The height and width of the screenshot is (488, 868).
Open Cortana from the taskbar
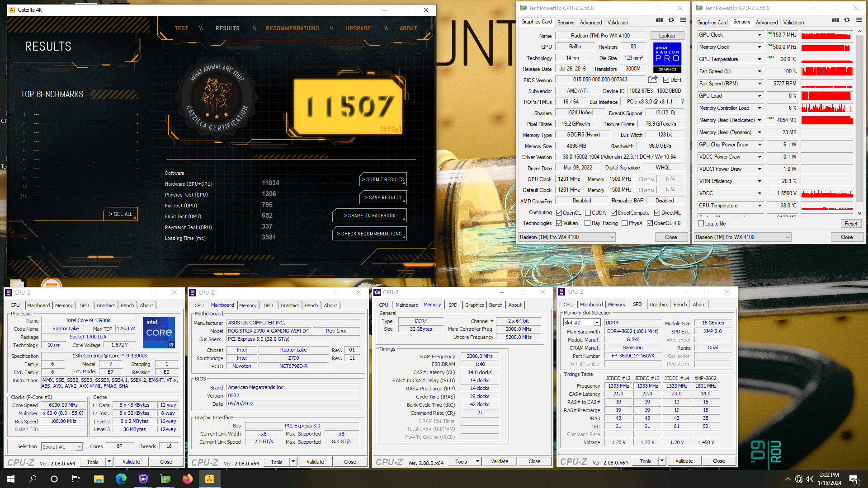pos(54,479)
